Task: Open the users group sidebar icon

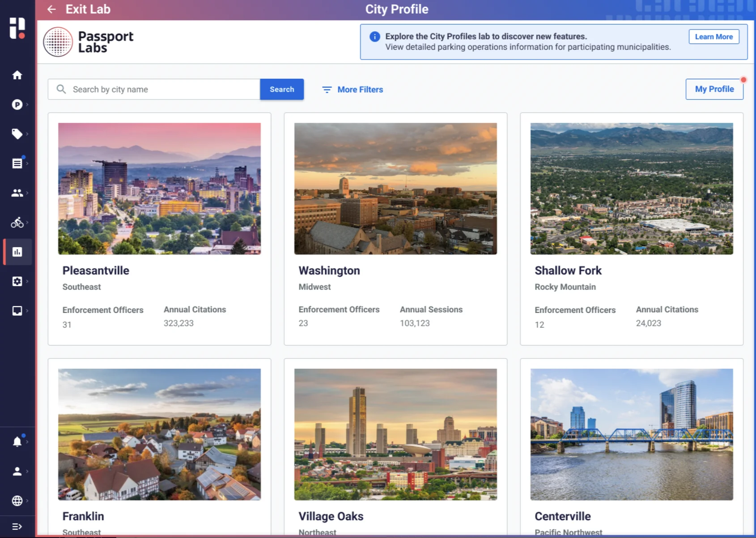Action: pyautogui.click(x=17, y=193)
